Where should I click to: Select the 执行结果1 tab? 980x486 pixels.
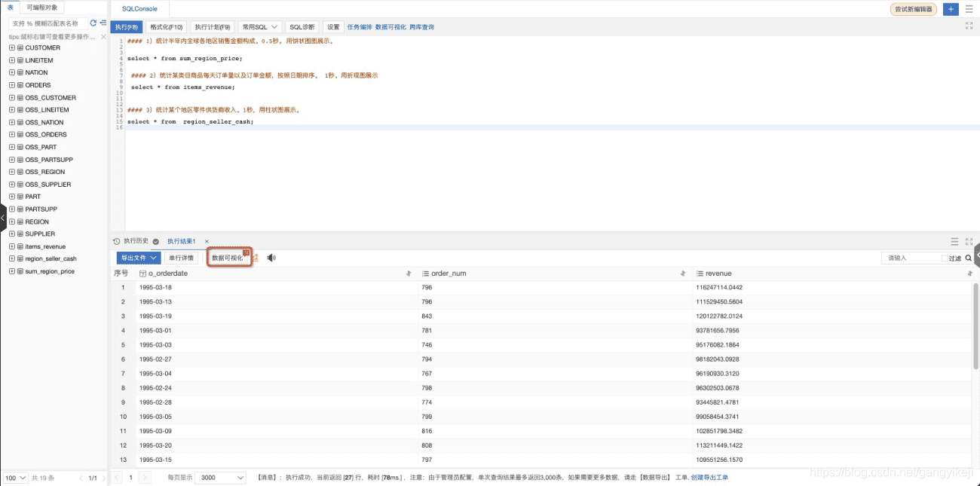182,241
